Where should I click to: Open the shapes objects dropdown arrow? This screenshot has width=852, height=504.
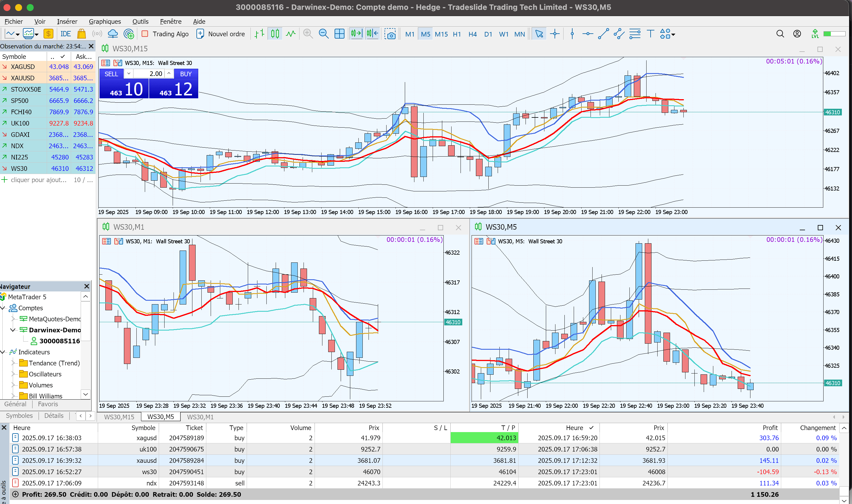pyautogui.click(x=674, y=35)
